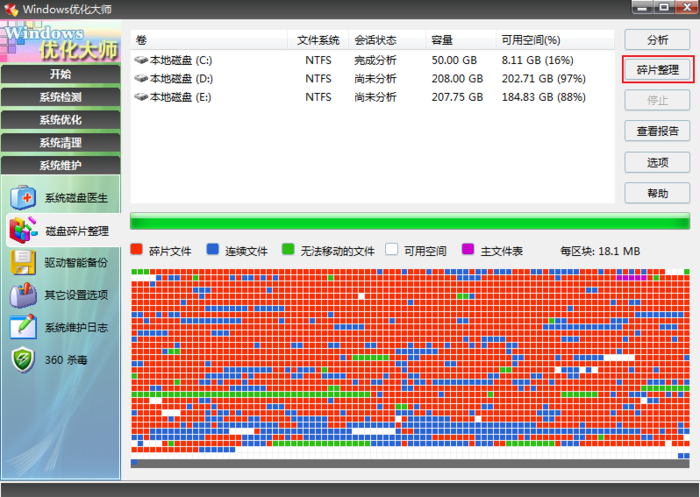Expand the 开始 sidebar section
The width and height of the screenshot is (700, 497).
pyautogui.click(x=60, y=75)
